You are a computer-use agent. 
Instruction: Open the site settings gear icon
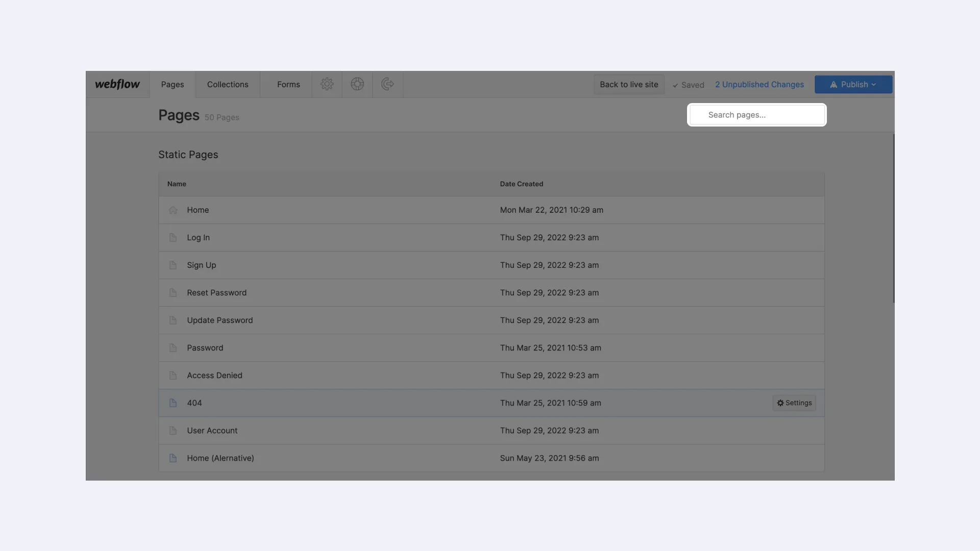pyautogui.click(x=327, y=84)
